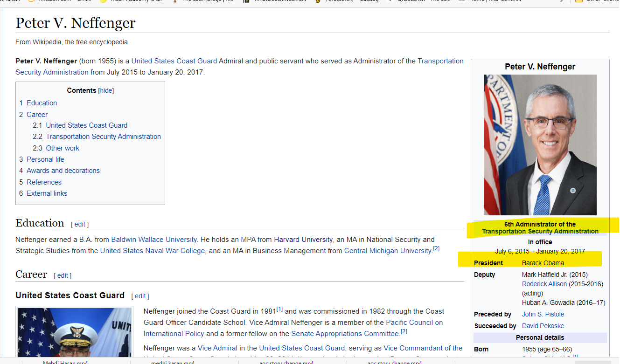Open '2.1 United States Coast Guard' contents entry
620x364 pixels.
click(80, 125)
